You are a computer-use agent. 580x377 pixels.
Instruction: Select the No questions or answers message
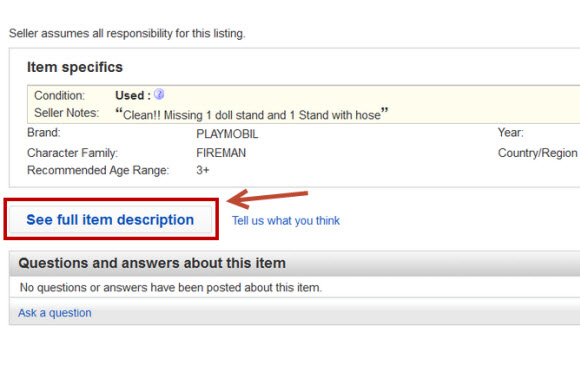click(x=171, y=287)
